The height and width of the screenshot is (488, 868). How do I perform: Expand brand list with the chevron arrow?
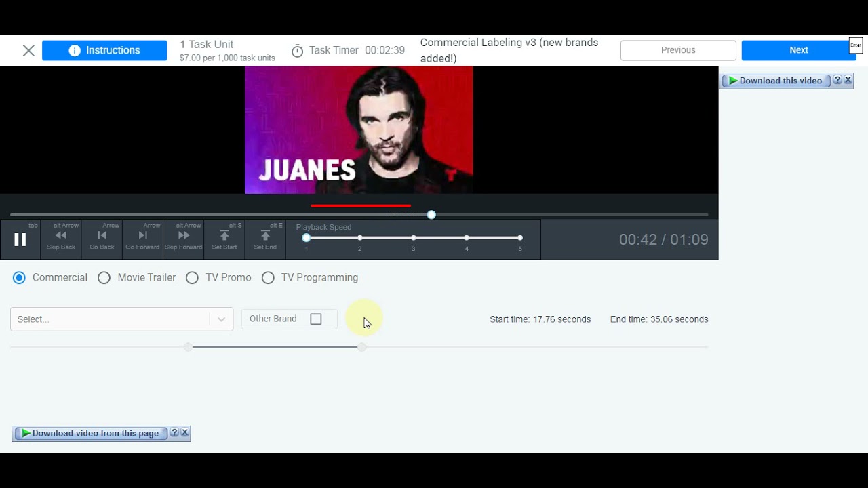tap(221, 319)
